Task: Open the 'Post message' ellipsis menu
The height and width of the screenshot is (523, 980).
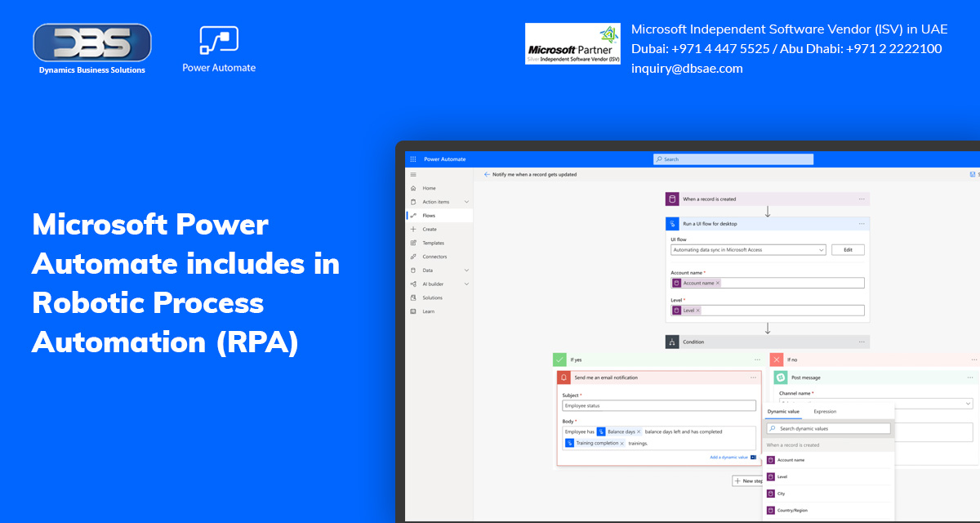Action: click(970, 378)
